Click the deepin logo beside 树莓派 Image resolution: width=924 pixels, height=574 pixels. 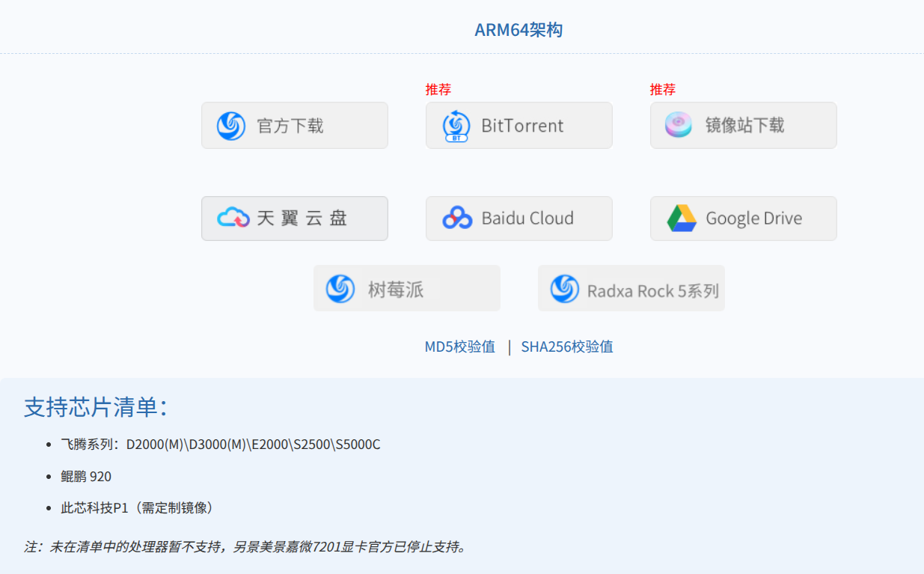coord(340,288)
